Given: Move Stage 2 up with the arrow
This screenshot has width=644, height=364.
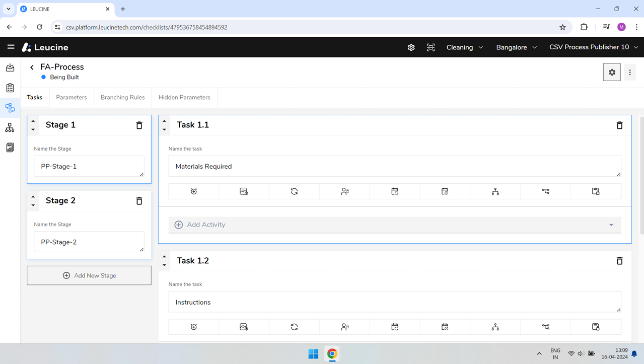Looking at the screenshot, I should tap(33, 197).
